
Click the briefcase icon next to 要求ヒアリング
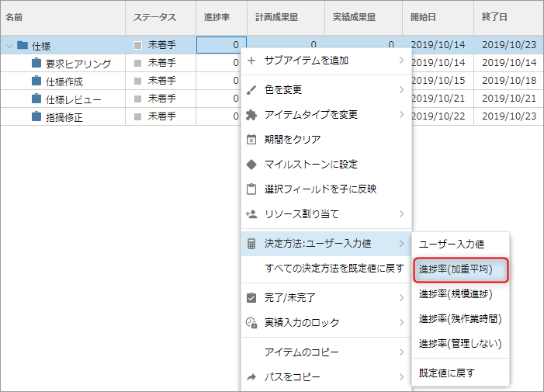point(36,63)
